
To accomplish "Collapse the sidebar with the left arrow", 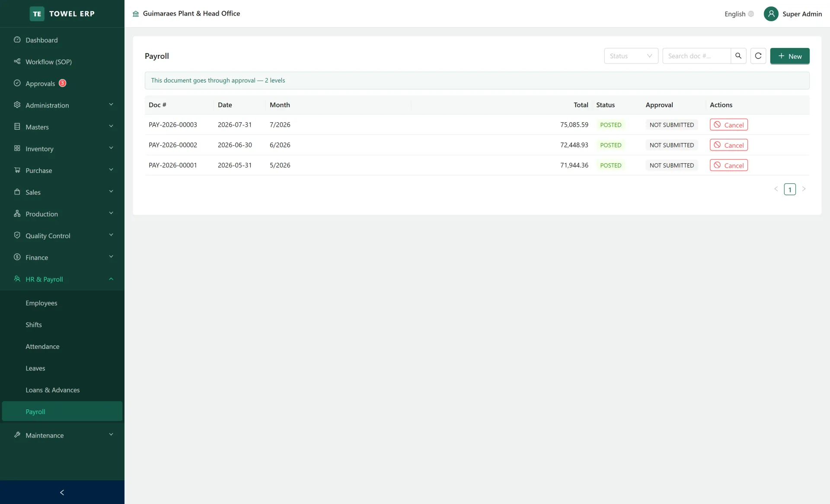I will click(x=62, y=492).
